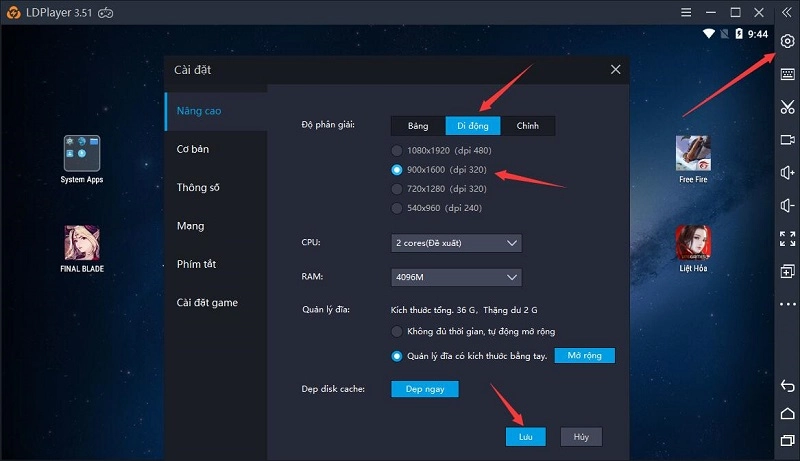The image size is (800, 461).
Task: Click the Dẹp ngay cache button
Action: 424,389
